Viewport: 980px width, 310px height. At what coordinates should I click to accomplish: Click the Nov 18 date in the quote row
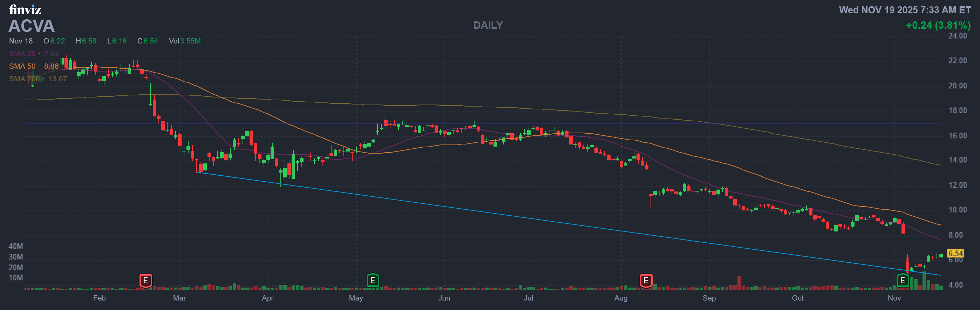click(21, 41)
